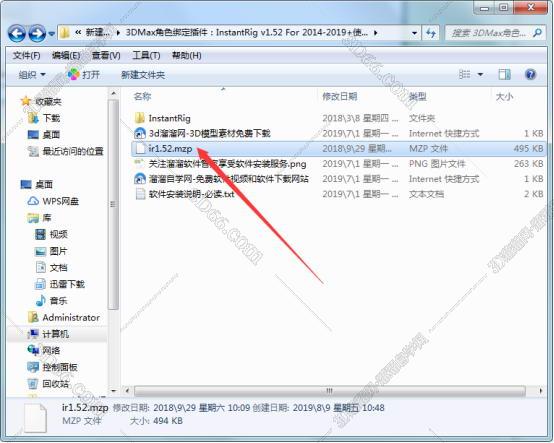
Task: Click sidebar scrollbar up arrow
Action: (x=113, y=94)
